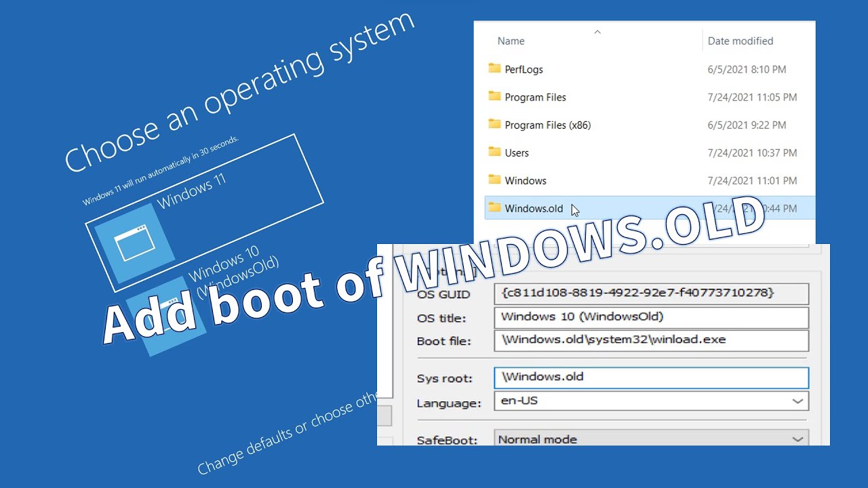This screenshot has width=868, height=488.
Task: Select the Program Files folder icon
Action: tap(494, 96)
